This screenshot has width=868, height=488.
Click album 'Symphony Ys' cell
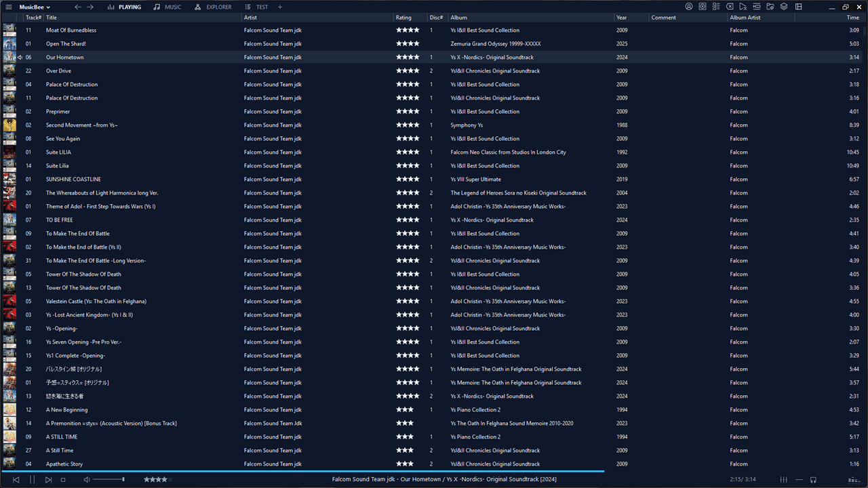coord(467,125)
